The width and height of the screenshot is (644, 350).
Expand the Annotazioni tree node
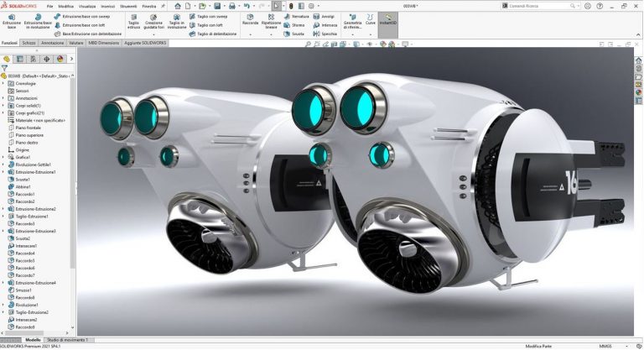coord(3,97)
